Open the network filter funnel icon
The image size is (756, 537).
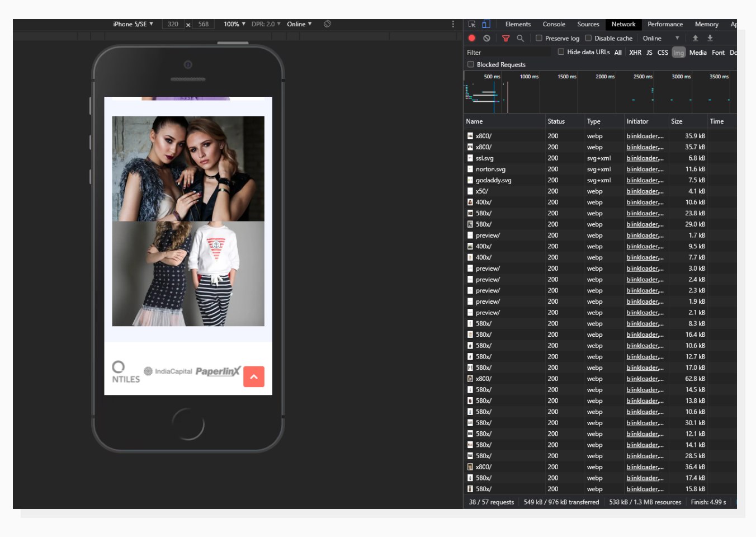[506, 38]
